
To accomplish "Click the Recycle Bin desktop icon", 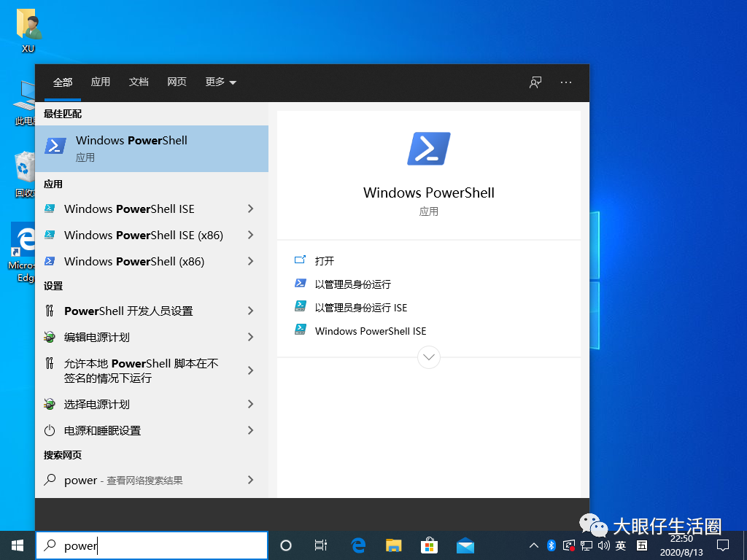I will coord(24,174).
